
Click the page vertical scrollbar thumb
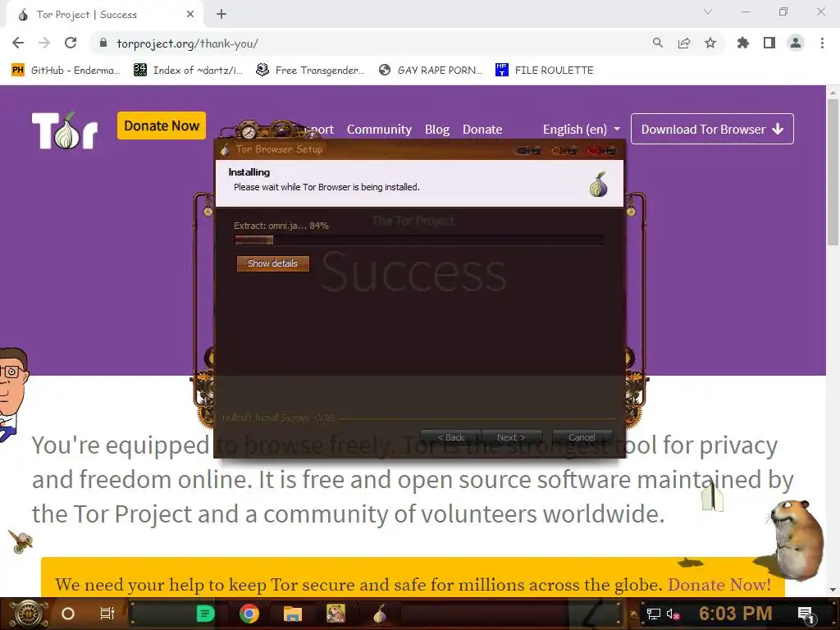833,171
